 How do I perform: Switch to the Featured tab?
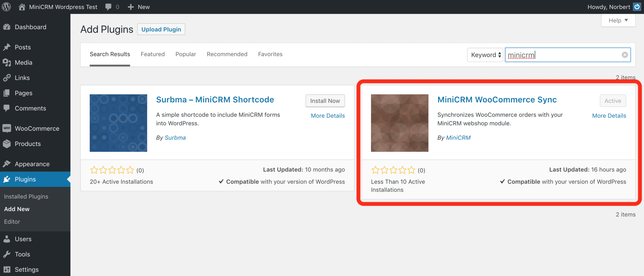tap(153, 54)
